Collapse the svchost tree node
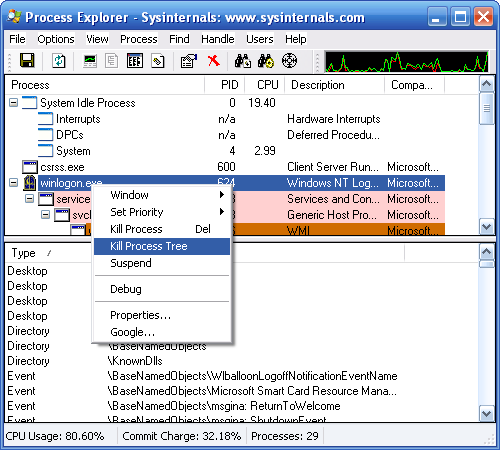Screen dimensions: 500x450 pyautogui.click(x=45, y=215)
